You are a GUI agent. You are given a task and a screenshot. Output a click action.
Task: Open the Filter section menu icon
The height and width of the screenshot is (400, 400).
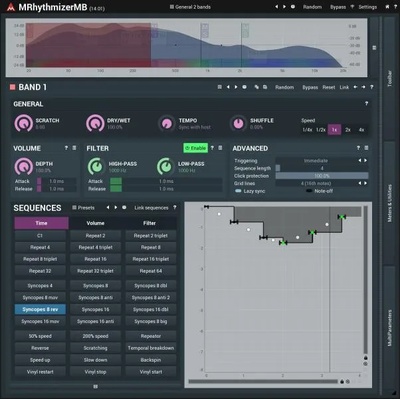[x=220, y=148]
